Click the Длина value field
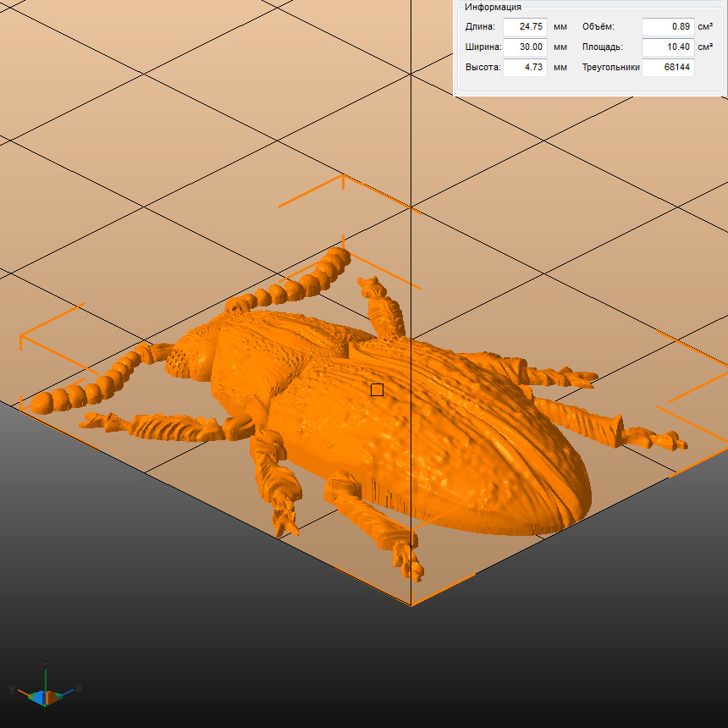This screenshot has height=728, width=728. [525, 27]
